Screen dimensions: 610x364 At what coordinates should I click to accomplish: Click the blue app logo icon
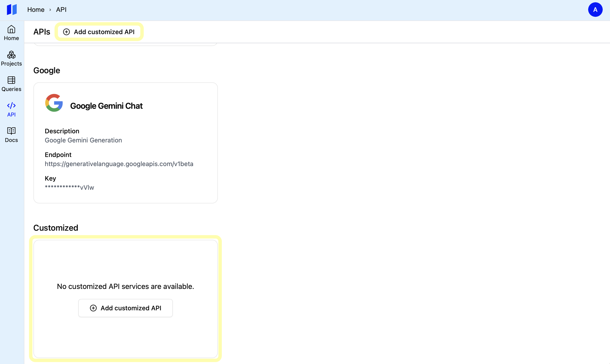(12, 10)
